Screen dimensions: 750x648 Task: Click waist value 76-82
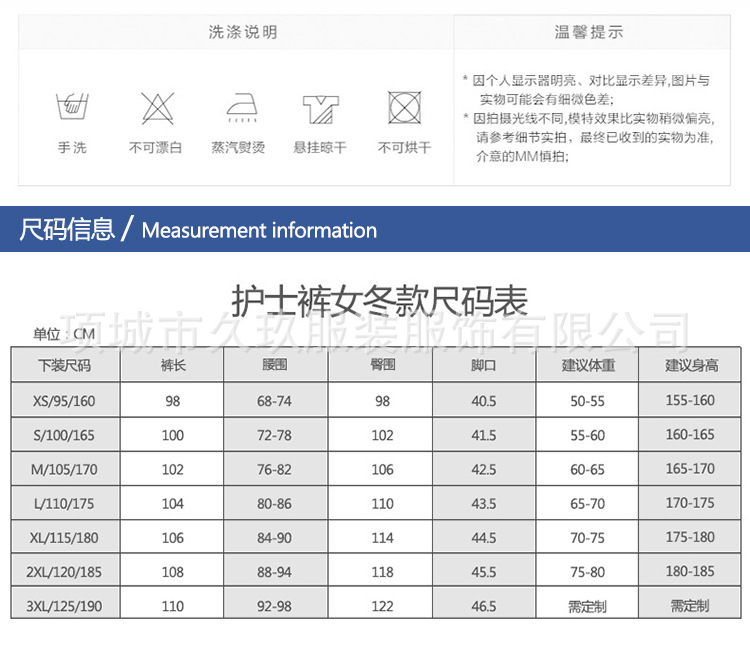pyautogui.click(x=274, y=470)
